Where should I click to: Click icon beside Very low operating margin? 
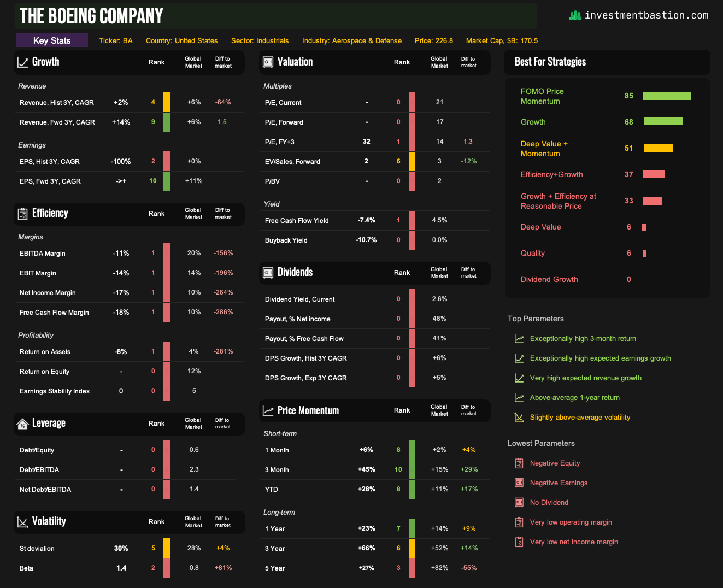point(519,522)
